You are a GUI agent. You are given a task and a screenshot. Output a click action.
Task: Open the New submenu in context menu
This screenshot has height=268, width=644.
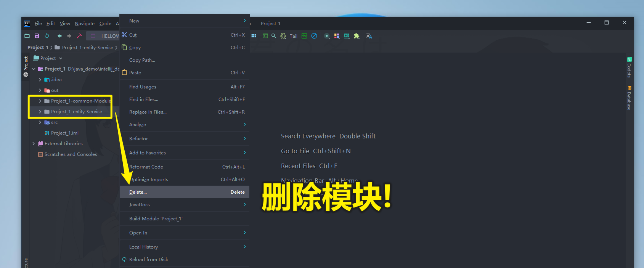185,21
